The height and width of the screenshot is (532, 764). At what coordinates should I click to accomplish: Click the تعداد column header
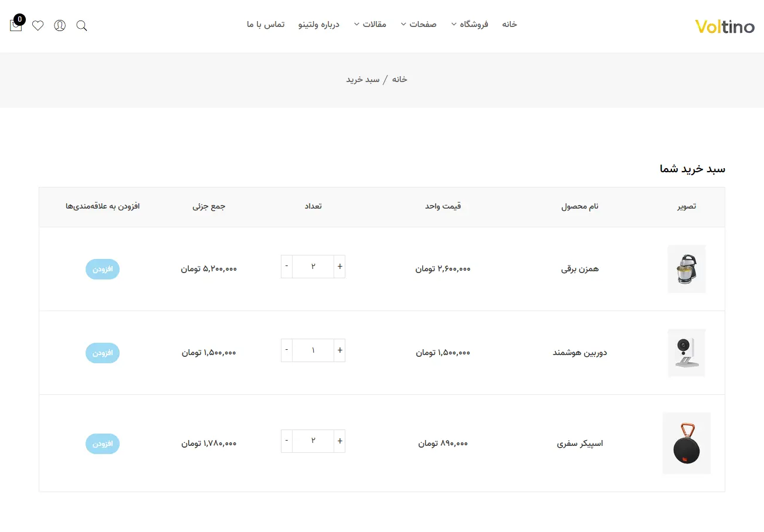tap(313, 206)
